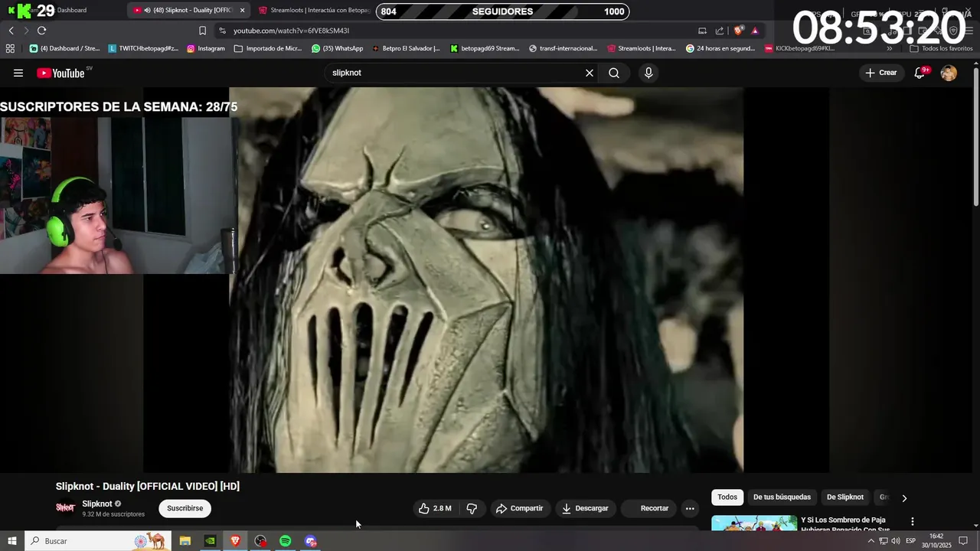Open the betopagd69 Stream... Kick bookmark

485,48
